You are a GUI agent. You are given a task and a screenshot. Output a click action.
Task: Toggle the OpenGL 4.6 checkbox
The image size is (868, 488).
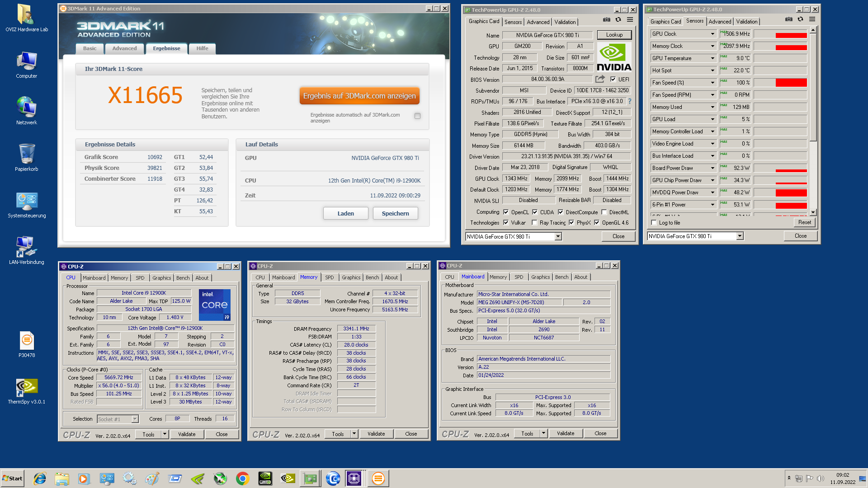pyautogui.click(x=597, y=222)
